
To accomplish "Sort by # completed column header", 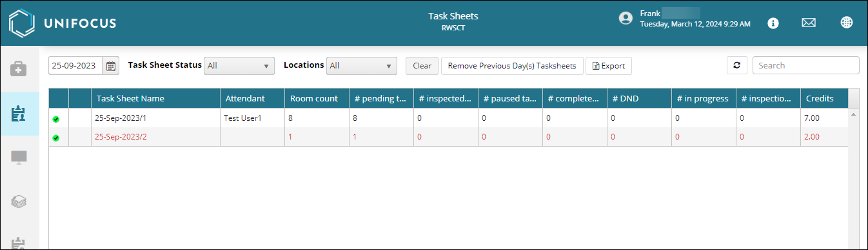I will tap(575, 98).
